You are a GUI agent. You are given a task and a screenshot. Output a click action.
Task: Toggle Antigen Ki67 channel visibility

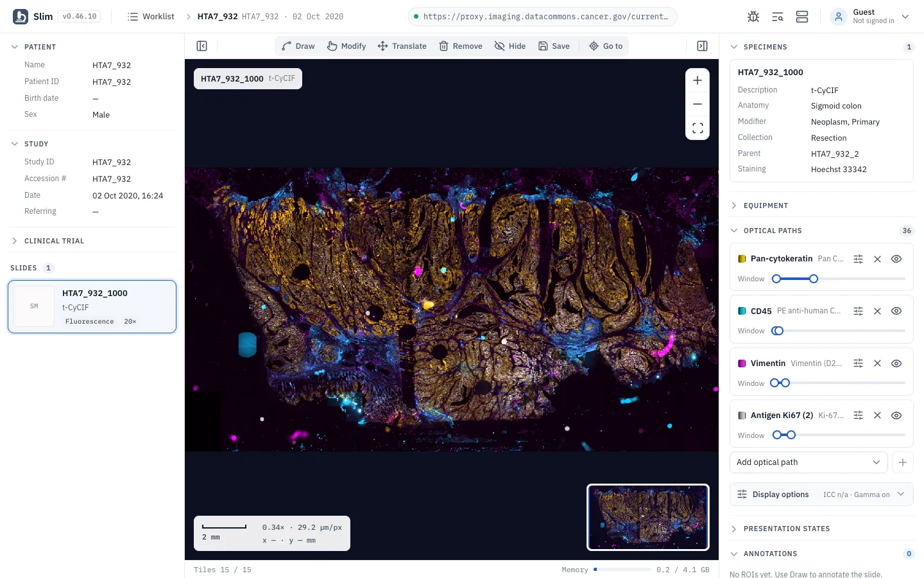[896, 416]
